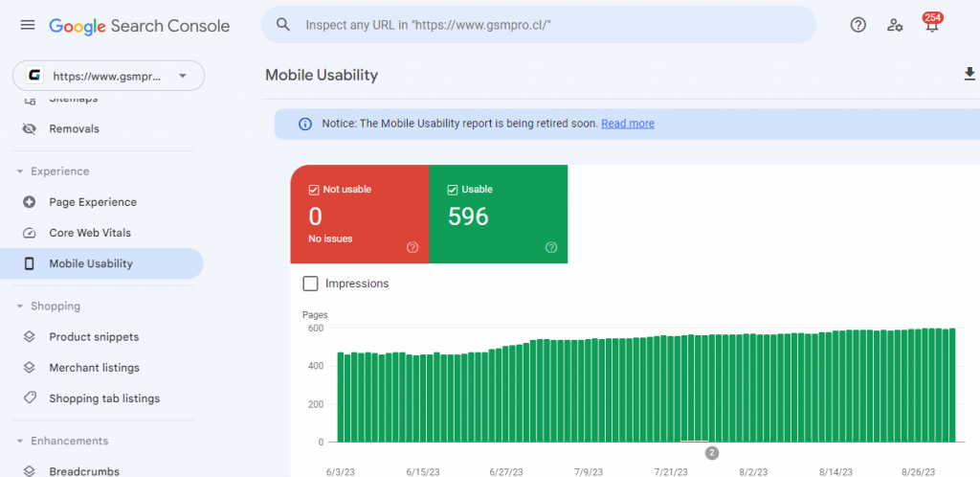
Task: Click the No issues text
Action: coord(330,238)
